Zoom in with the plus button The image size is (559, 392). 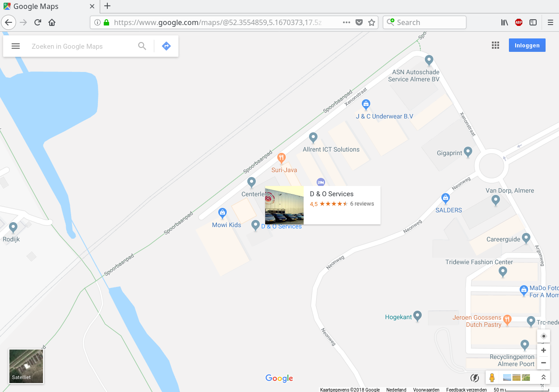(x=544, y=350)
